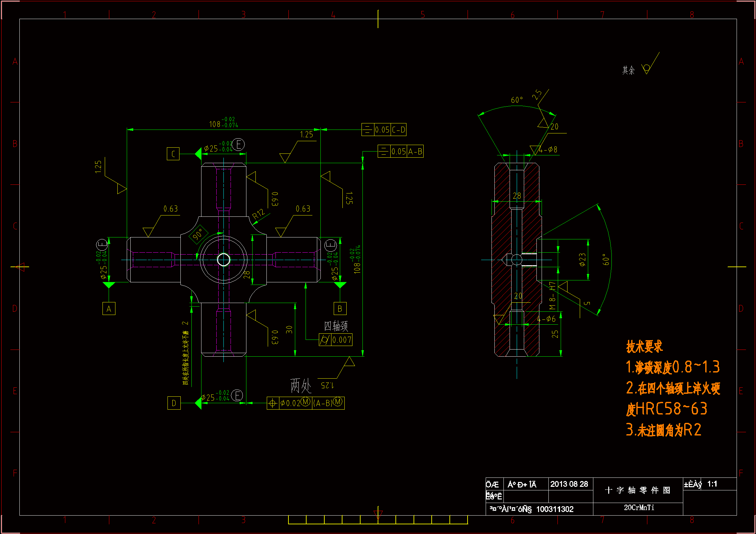Select the 2013 08 28 date cell
The height and width of the screenshot is (534, 756).
(x=569, y=484)
